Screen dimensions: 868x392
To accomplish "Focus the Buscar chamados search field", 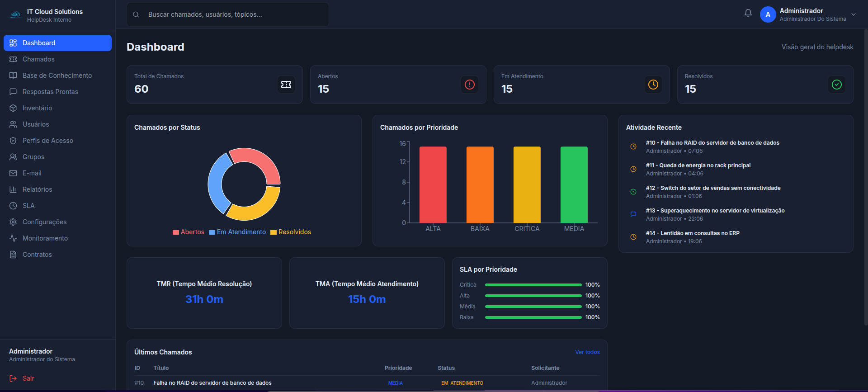I will [x=228, y=14].
